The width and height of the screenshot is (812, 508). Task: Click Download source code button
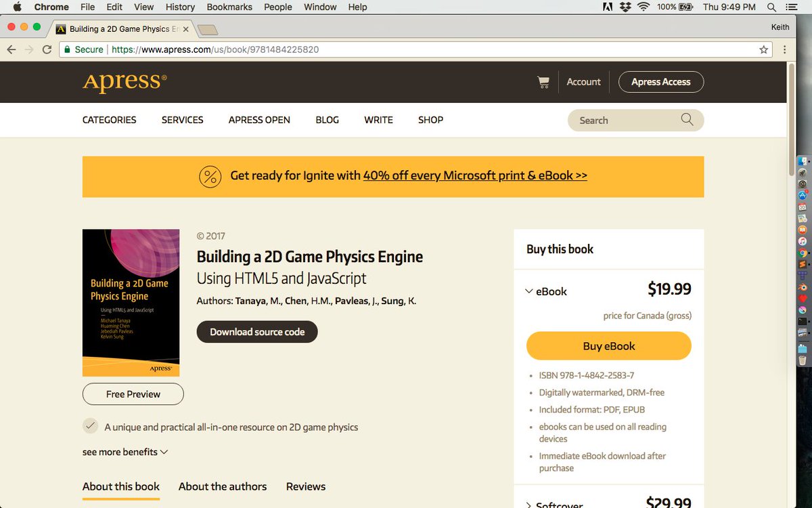[x=257, y=332]
